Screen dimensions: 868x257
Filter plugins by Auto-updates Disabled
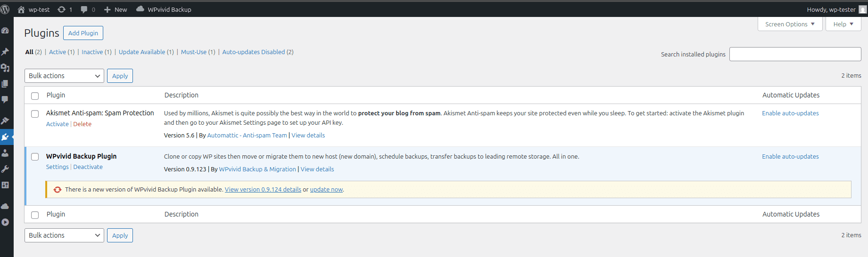coord(254,52)
